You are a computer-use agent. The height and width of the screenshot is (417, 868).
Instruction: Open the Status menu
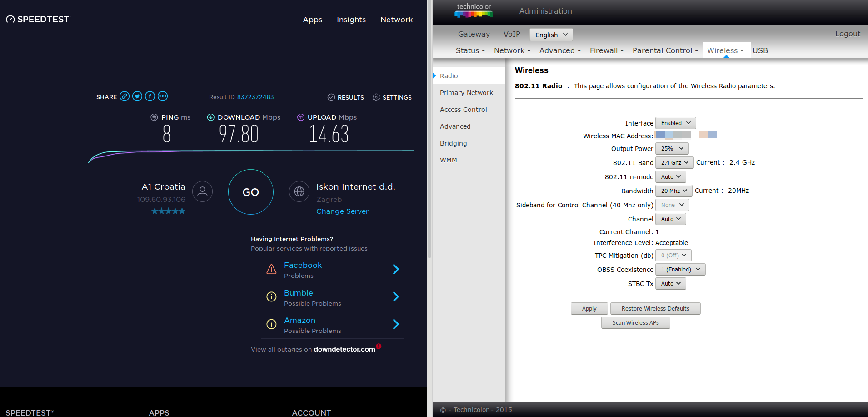pos(470,50)
